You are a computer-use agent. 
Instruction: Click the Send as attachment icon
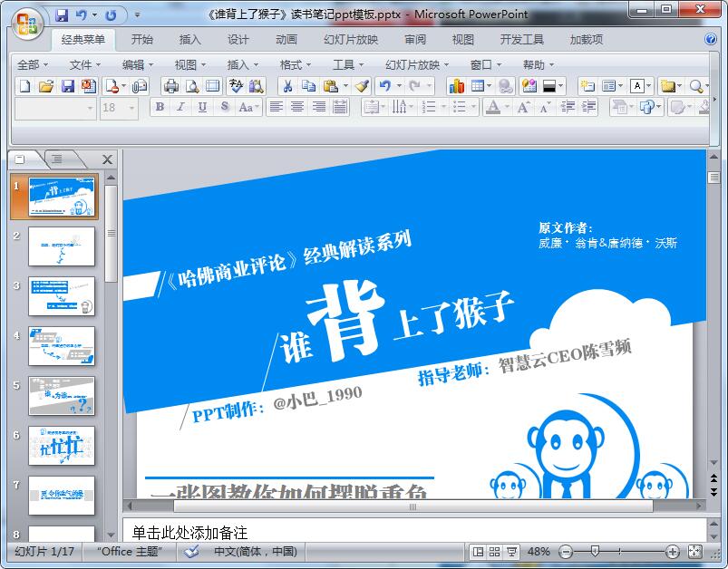coord(140,86)
